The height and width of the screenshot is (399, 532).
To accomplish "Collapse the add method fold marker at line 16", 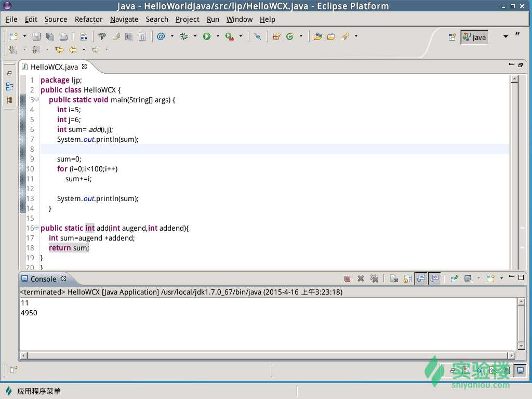I will coord(36,228).
